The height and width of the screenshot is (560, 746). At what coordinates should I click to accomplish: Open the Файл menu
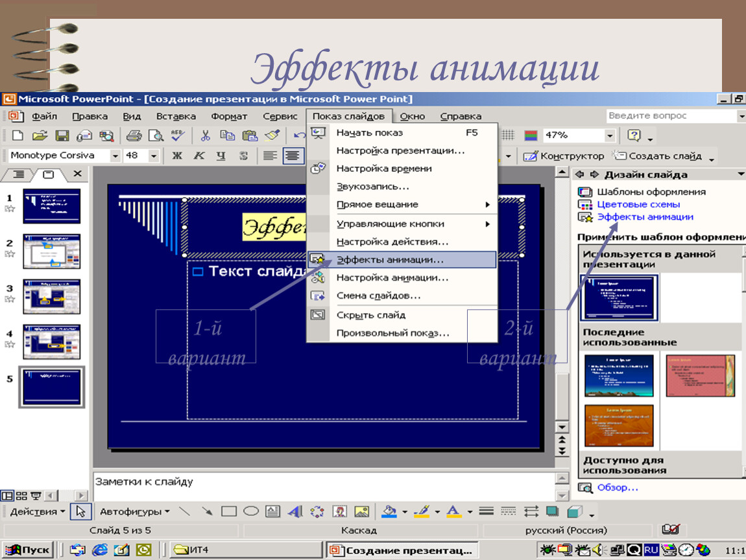pyautogui.click(x=44, y=116)
